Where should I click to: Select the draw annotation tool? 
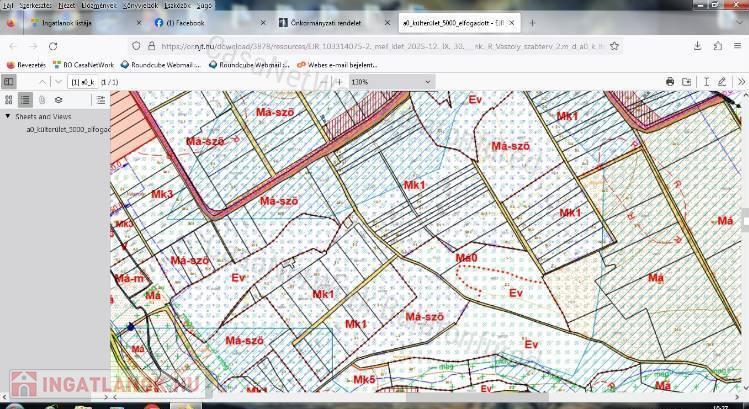[x=722, y=82]
